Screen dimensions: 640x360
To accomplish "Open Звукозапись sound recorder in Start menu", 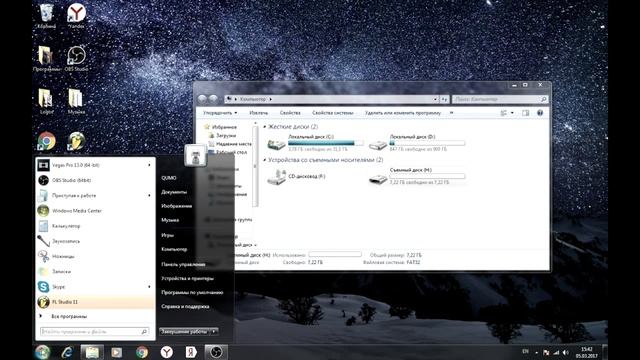I will (x=95, y=241).
